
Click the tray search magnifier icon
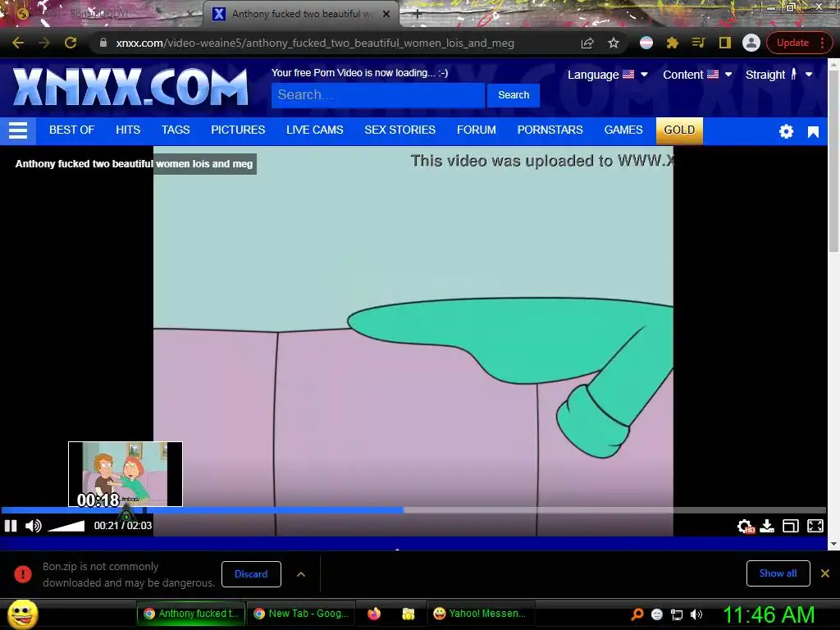tap(637, 614)
